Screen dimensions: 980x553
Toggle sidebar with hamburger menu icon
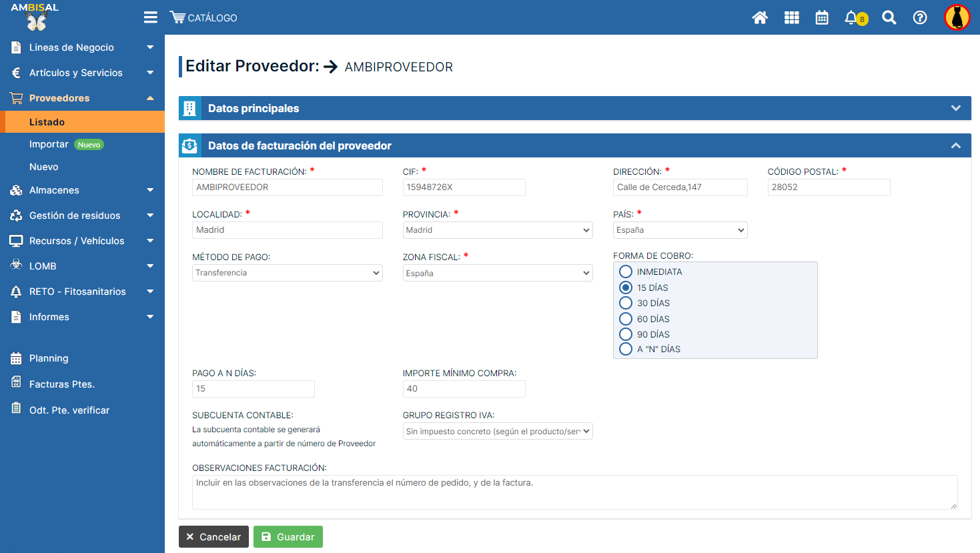(151, 17)
